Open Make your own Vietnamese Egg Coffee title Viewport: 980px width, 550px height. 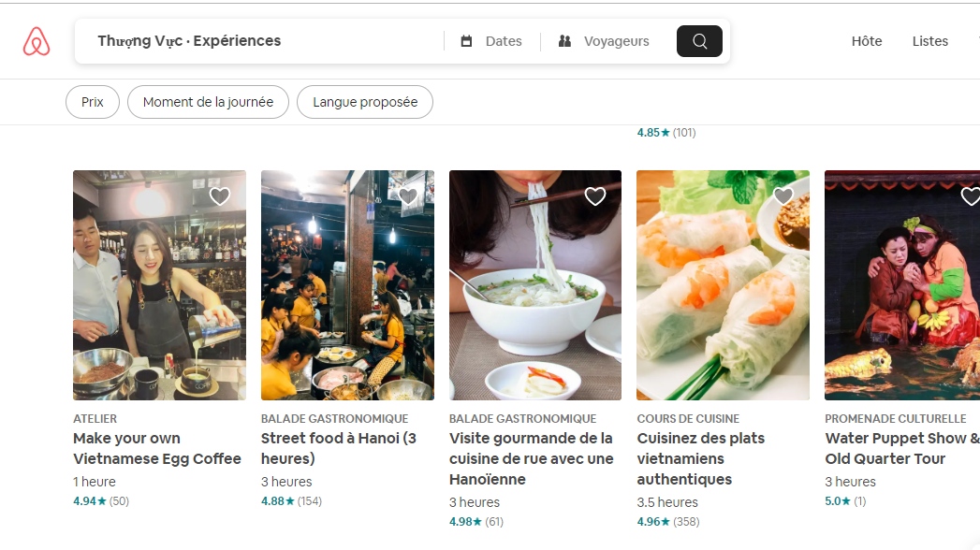tap(157, 448)
